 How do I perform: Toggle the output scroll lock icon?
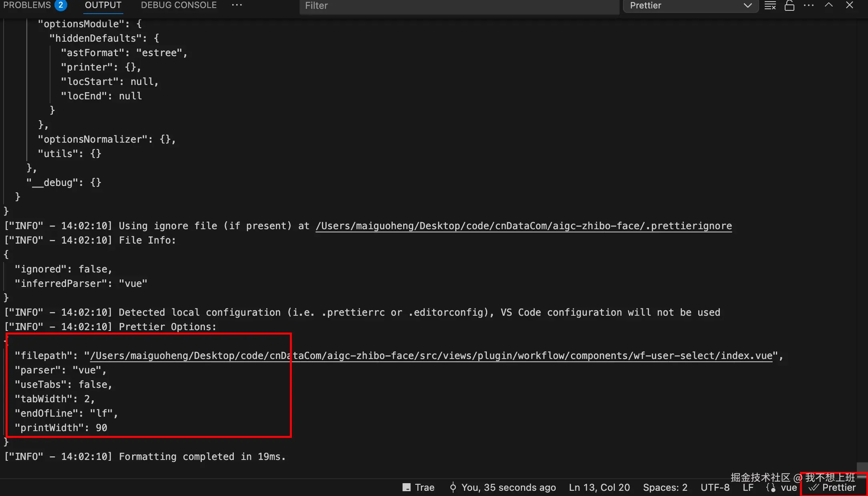pyautogui.click(x=789, y=6)
